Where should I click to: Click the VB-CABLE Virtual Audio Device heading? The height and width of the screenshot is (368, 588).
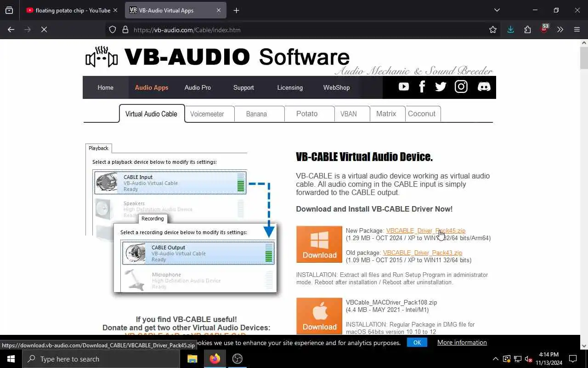(x=364, y=157)
